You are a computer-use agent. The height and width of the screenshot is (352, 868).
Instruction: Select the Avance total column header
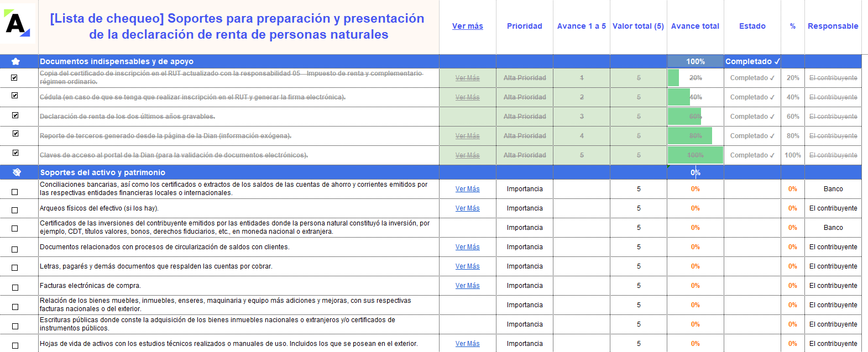click(695, 26)
